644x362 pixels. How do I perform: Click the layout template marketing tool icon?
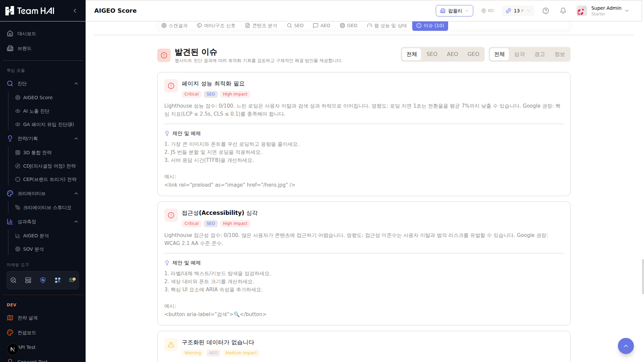28,280
